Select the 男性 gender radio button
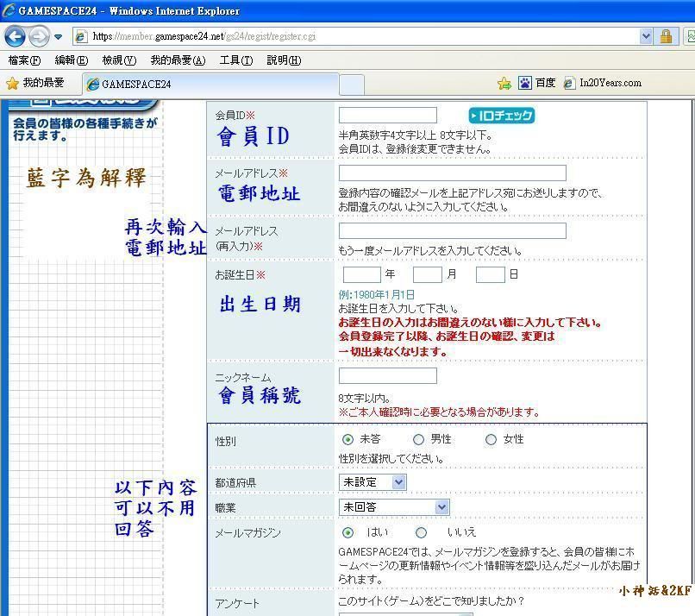 pos(419,440)
